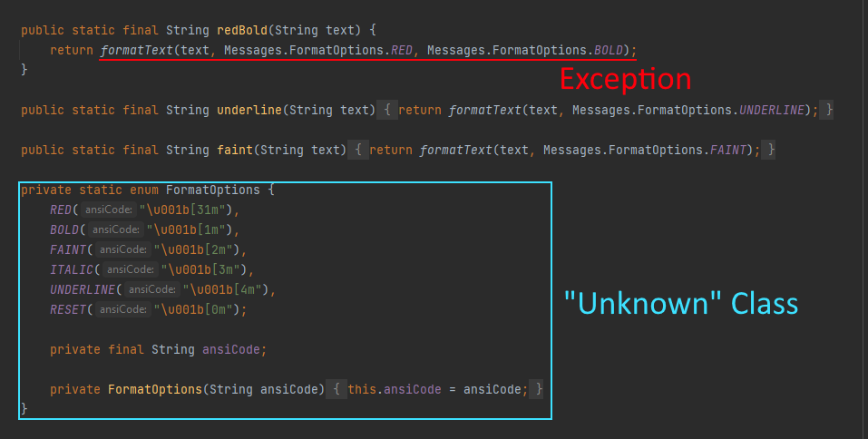Image resolution: width=868 pixels, height=439 pixels.
Task: Expand the folded faint method opening brace
Action: [358, 150]
